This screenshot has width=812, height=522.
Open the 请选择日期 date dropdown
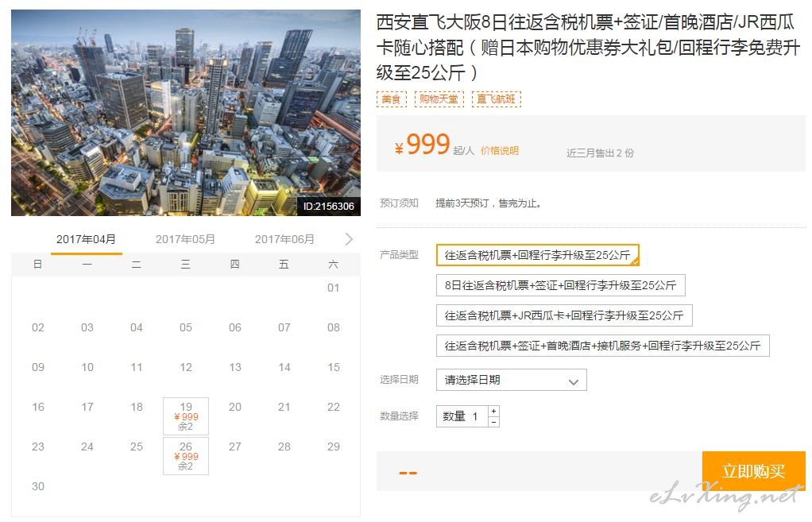(512, 380)
